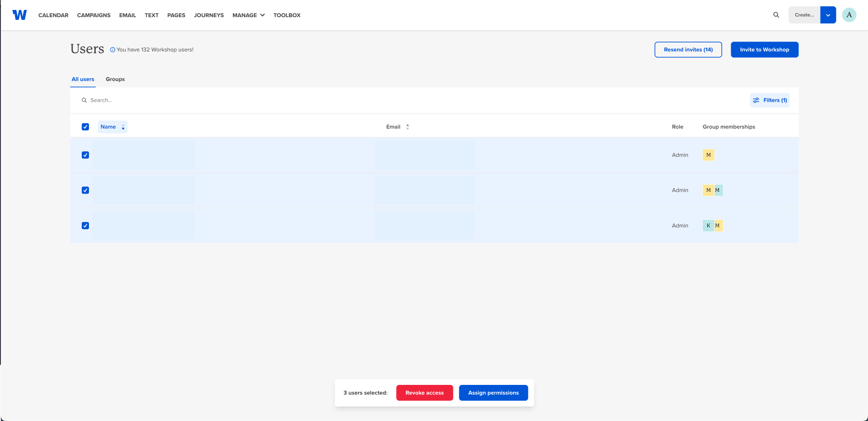This screenshot has height=421, width=868.
Task: Open search via magnifier icon in header
Action: click(x=776, y=15)
